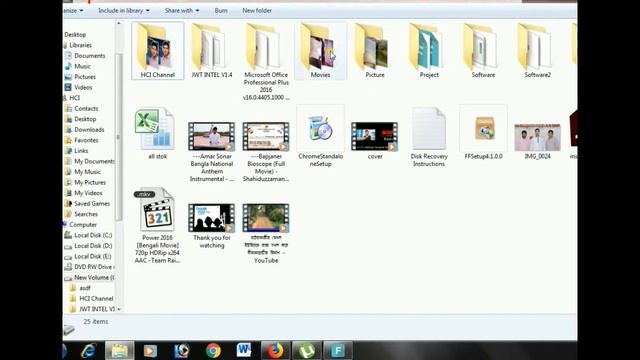Select the Software folder

coord(483,51)
